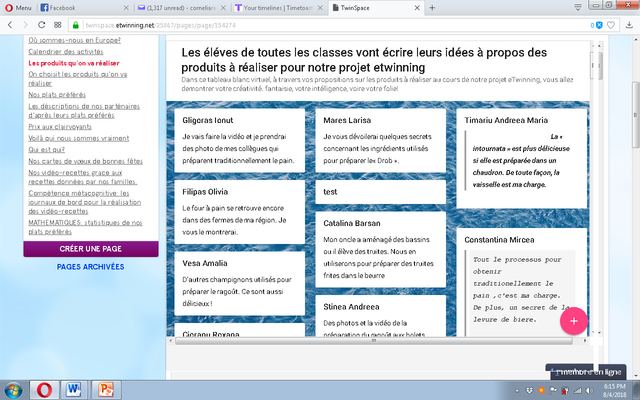Open the ad blocker shield icon

tap(598, 25)
